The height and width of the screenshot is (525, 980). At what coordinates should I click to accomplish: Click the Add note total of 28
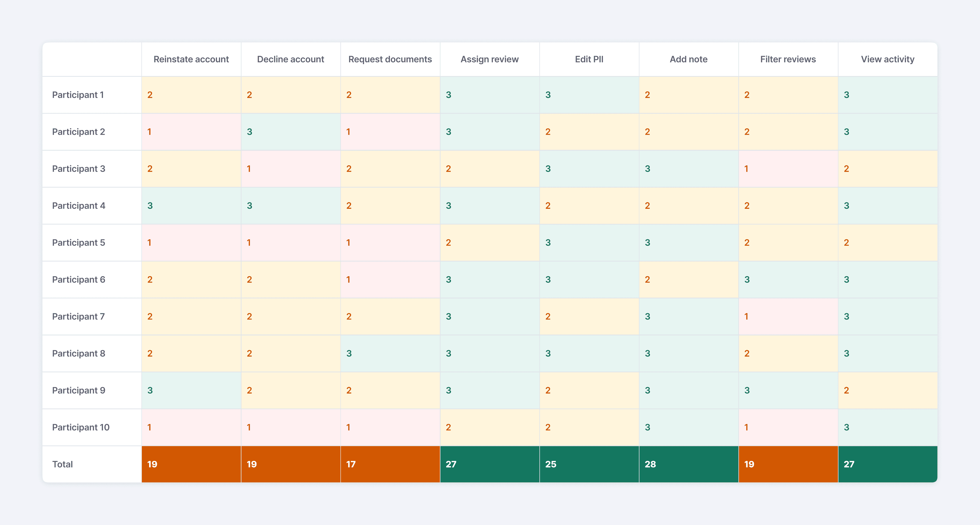click(650, 464)
